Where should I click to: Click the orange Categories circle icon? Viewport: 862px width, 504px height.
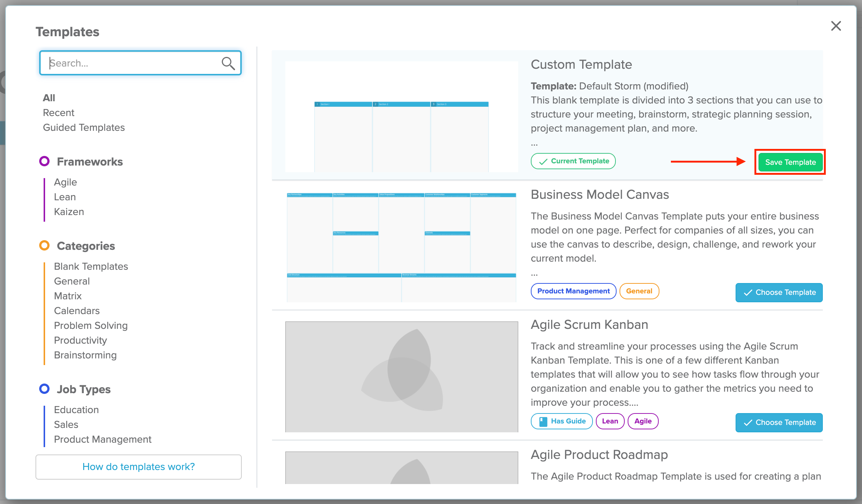click(44, 245)
